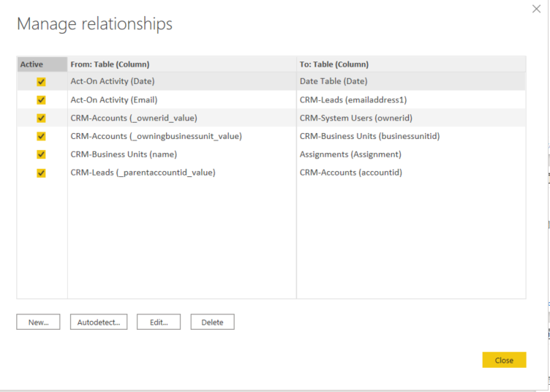Click the CRM-System Users (ownerid) cell

tap(411, 118)
